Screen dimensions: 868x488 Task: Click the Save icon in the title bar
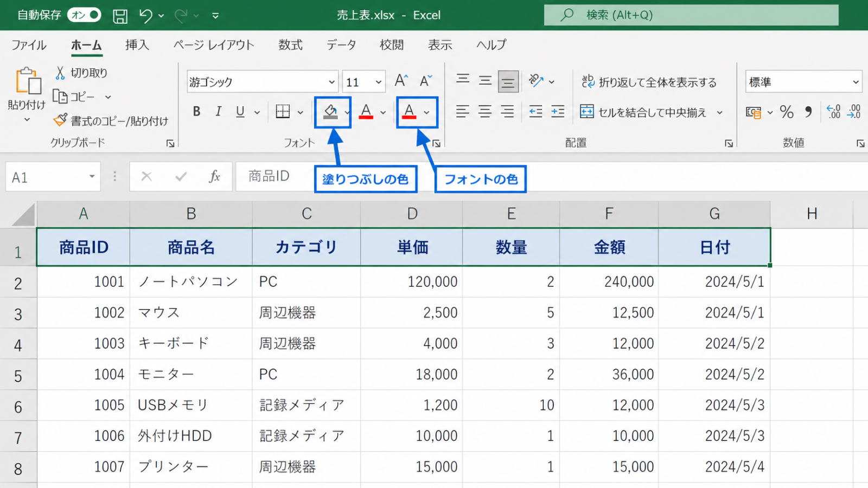(120, 16)
